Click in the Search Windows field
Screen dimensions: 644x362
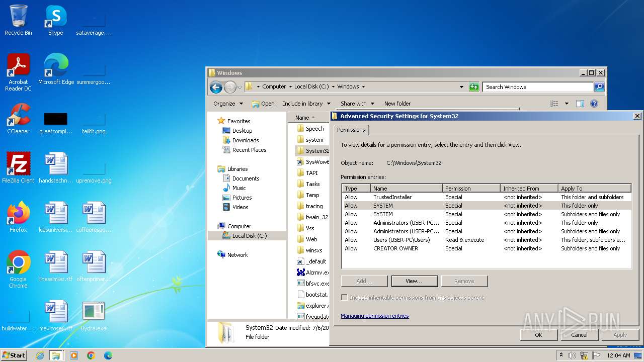pos(537,87)
